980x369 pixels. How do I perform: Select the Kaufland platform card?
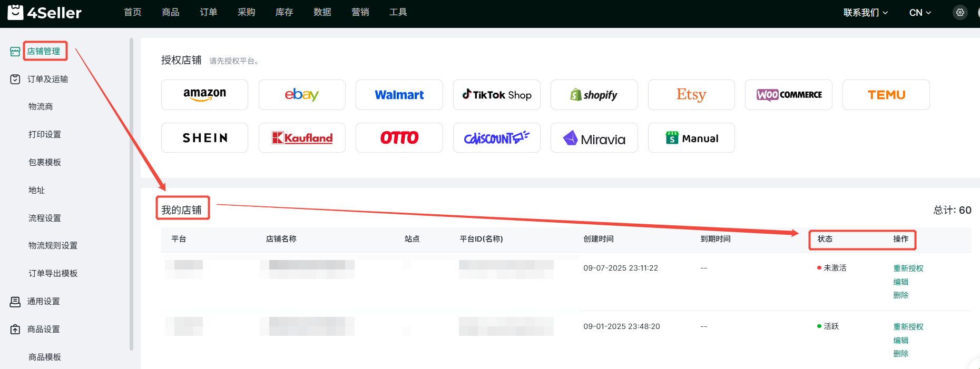(x=302, y=138)
